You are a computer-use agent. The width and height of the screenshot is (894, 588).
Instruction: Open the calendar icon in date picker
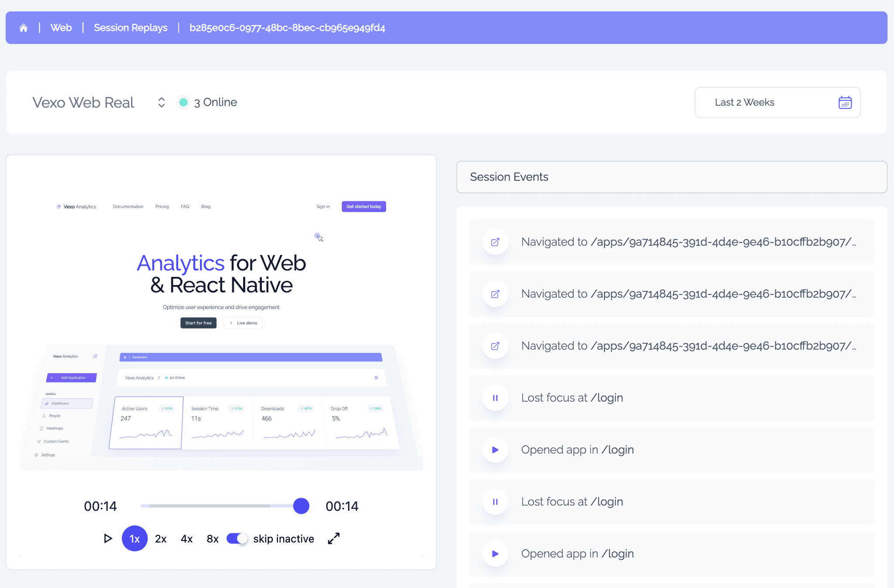coord(845,103)
